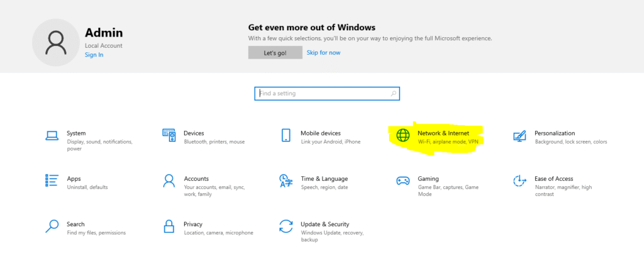Select the Mobile devices phone icon

pyautogui.click(x=286, y=136)
